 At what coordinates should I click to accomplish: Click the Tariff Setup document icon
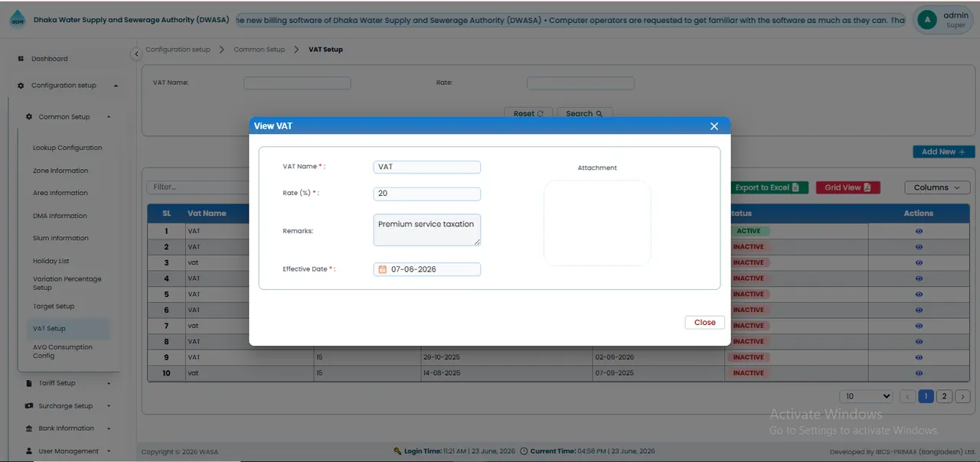29,383
